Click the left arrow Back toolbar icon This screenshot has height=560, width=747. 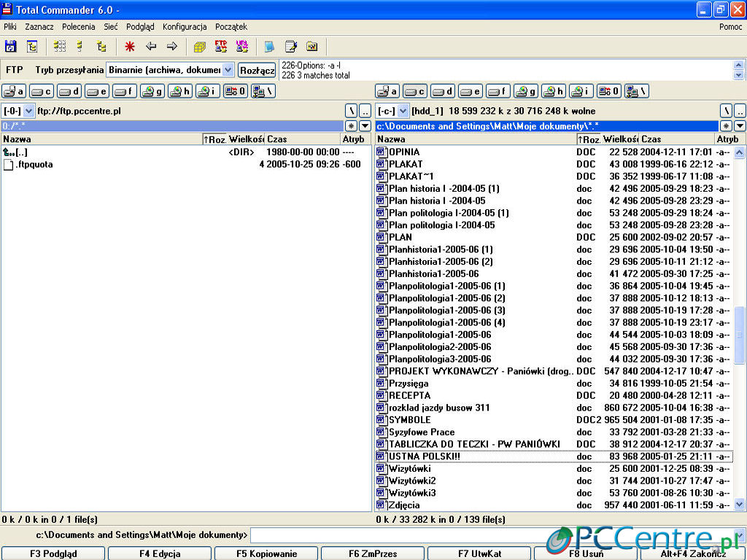[151, 47]
